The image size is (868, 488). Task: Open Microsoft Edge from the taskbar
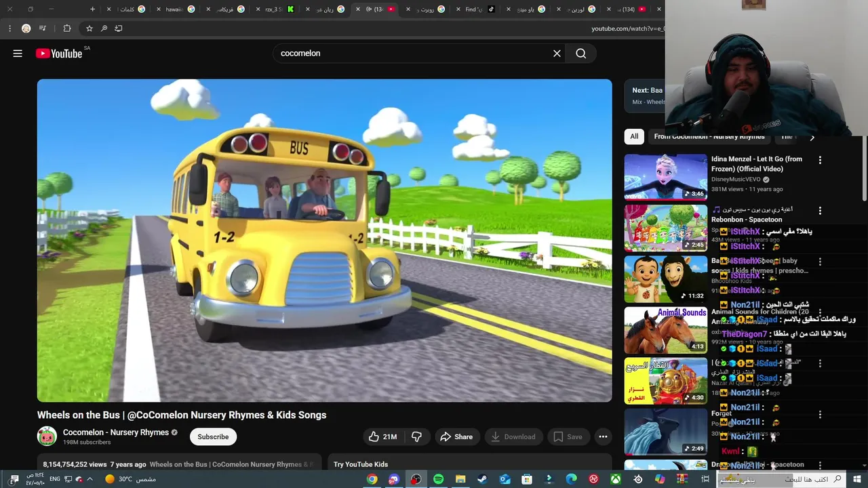pos(571,479)
